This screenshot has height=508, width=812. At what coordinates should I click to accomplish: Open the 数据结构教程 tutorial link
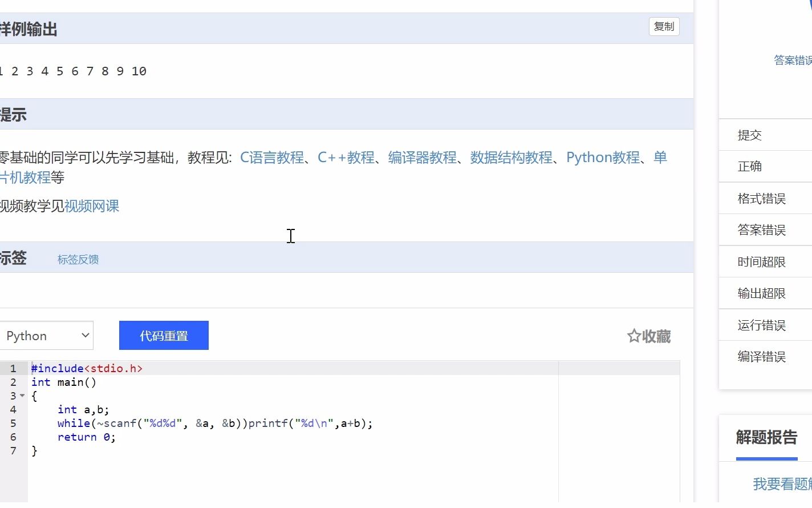[511, 158]
